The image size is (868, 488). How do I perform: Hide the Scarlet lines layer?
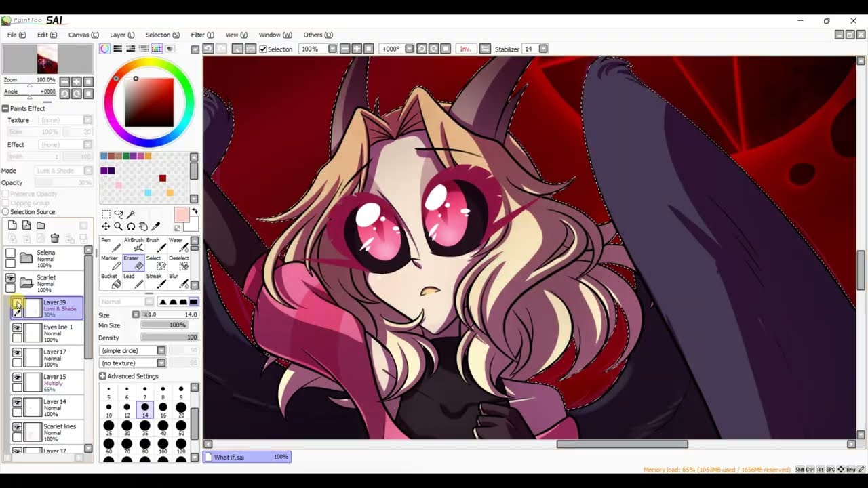click(x=17, y=427)
